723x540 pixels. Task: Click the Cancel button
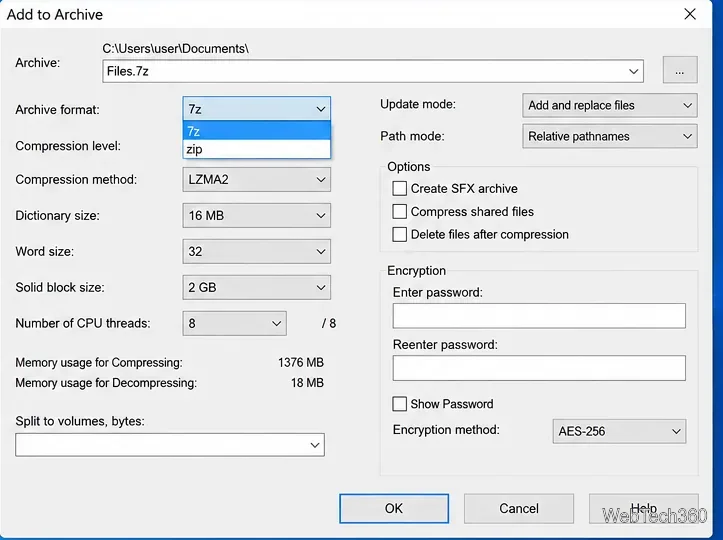tap(519, 508)
